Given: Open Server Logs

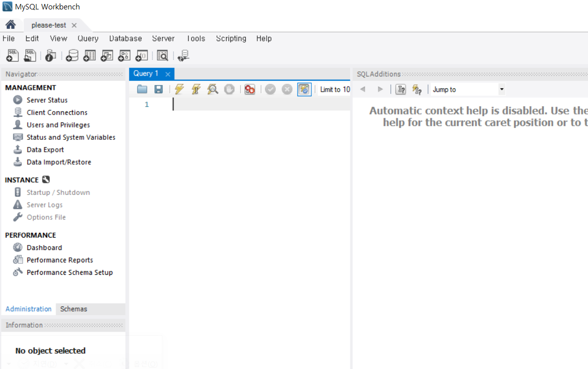Looking at the screenshot, I should tap(45, 204).
